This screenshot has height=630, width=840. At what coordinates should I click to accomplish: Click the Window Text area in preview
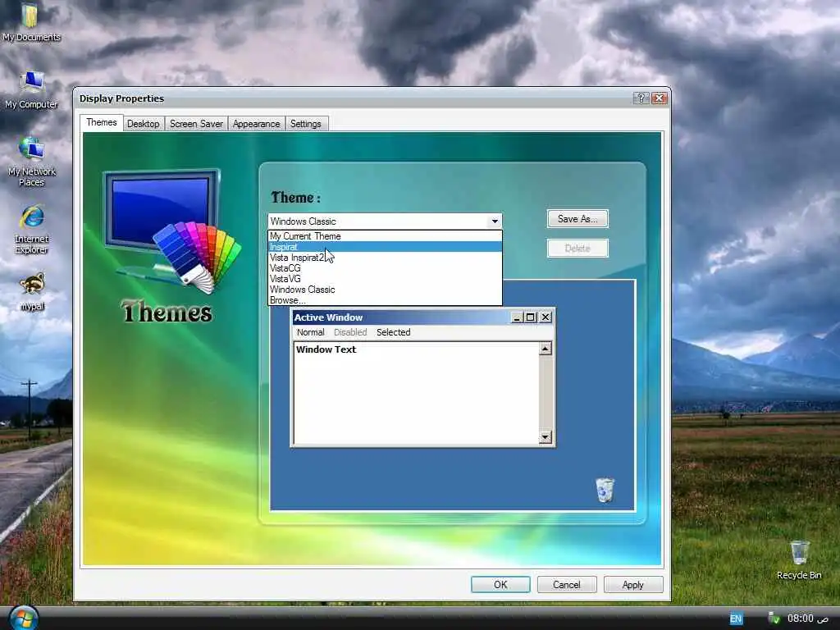[x=416, y=393]
